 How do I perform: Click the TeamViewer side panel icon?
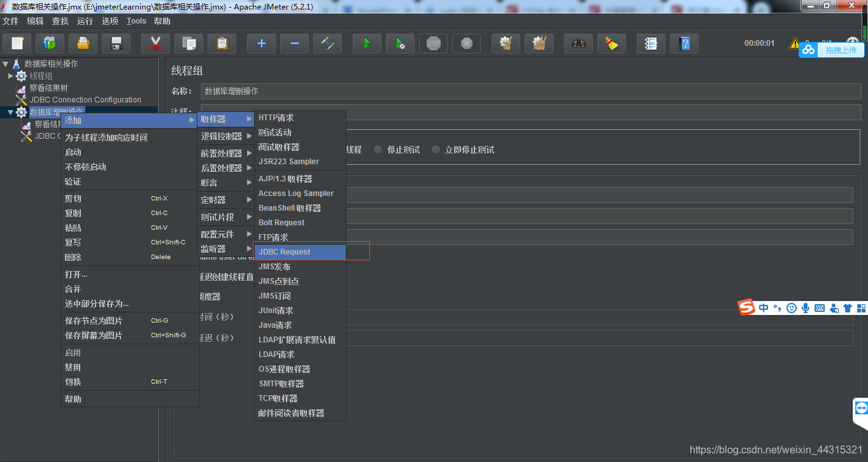[861, 407]
